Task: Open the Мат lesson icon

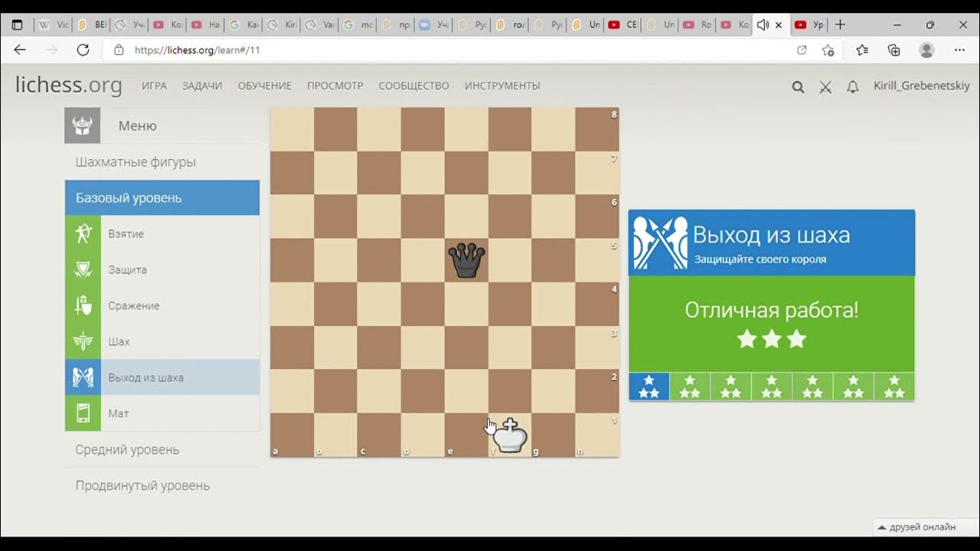Action: [x=83, y=413]
